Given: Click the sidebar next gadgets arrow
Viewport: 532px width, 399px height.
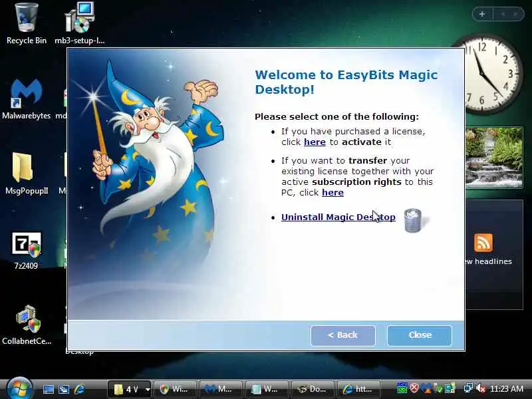Looking at the screenshot, I should [x=516, y=14].
